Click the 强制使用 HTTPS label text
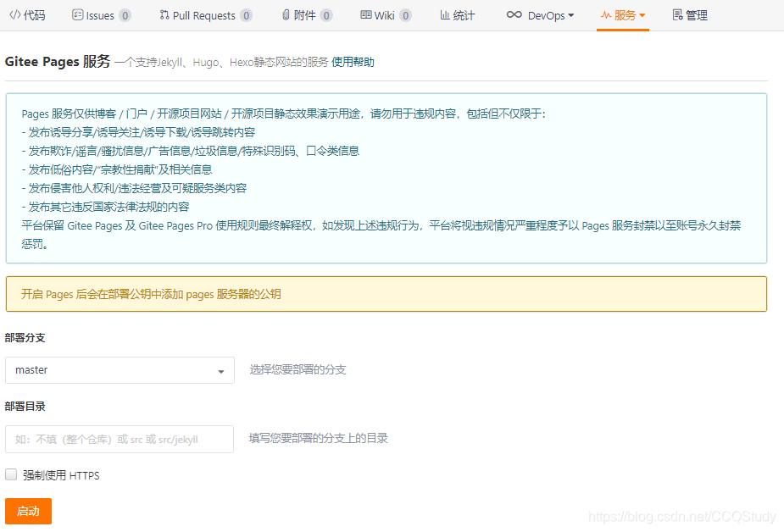The image size is (784, 532). point(61,475)
